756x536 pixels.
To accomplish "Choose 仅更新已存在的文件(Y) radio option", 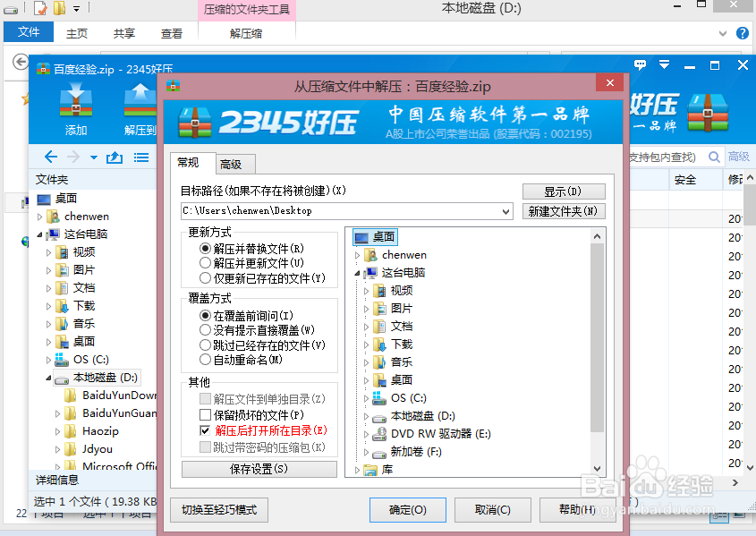I will click(x=206, y=278).
